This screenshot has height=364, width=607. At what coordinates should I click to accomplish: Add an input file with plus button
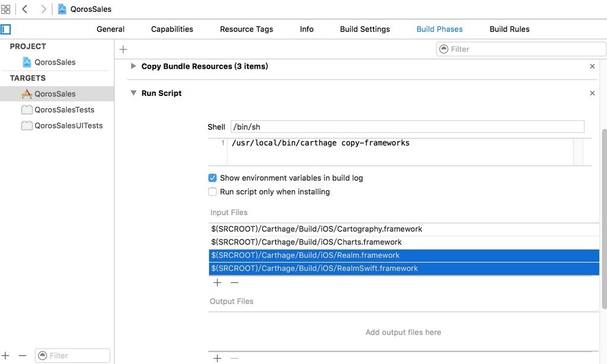coord(217,283)
